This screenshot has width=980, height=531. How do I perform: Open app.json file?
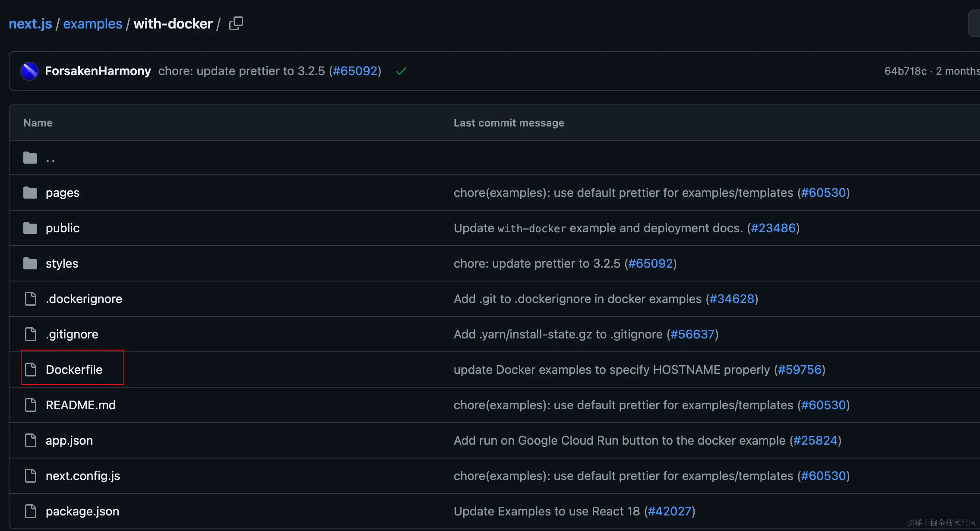pos(69,440)
